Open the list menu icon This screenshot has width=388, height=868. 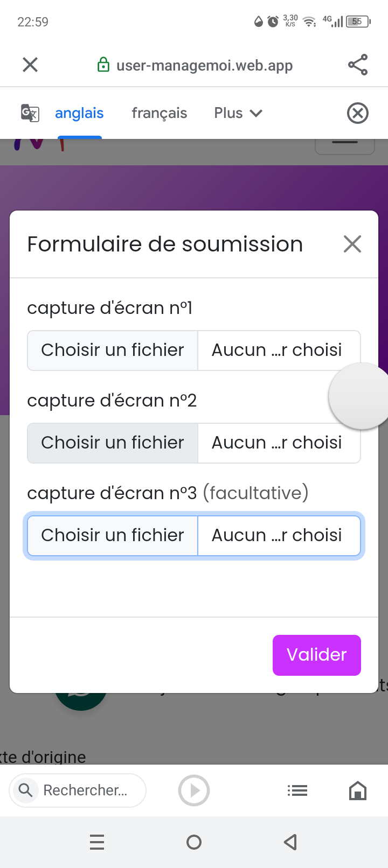pos(297,790)
